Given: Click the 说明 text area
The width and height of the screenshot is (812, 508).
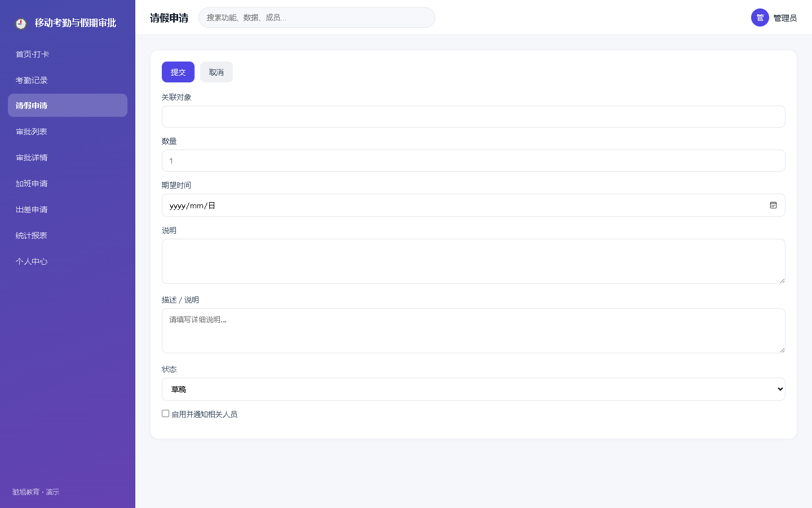Looking at the screenshot, I should pyautogui.click(x=473, y=261).
